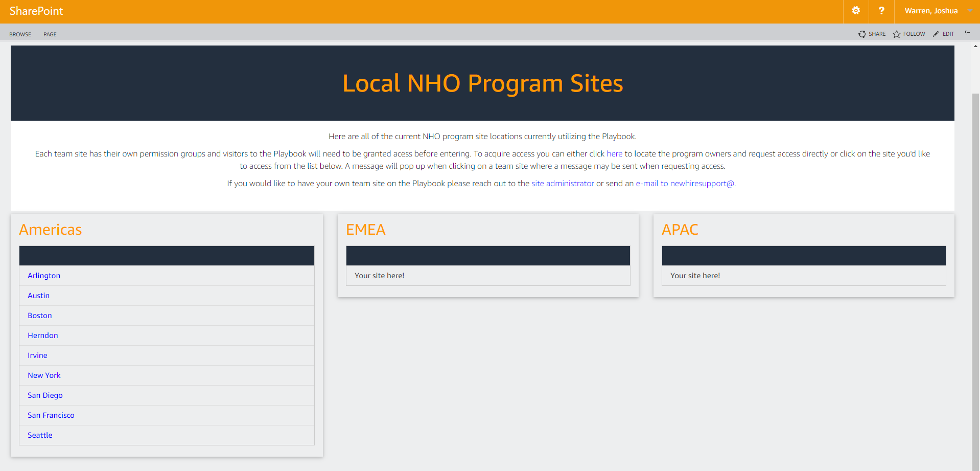Follow the 'here' link for program owners
The width and height of the screenshot is (980, 471).
point(614,154)
